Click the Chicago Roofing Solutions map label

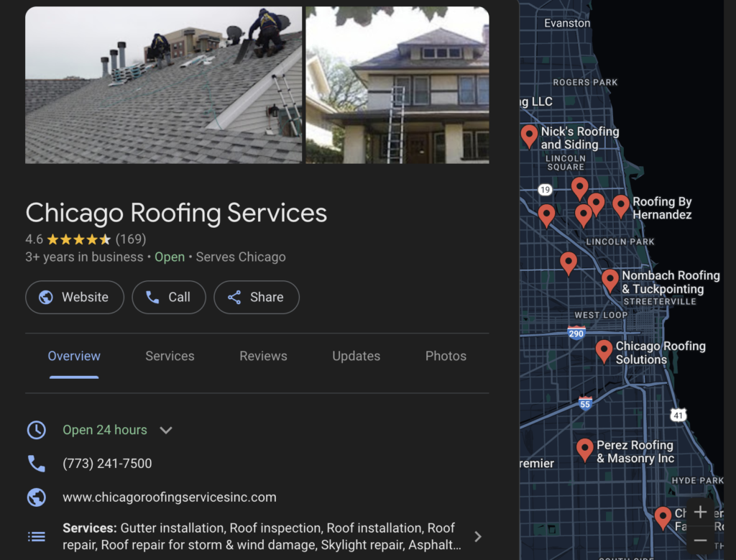tap(661, 352)
